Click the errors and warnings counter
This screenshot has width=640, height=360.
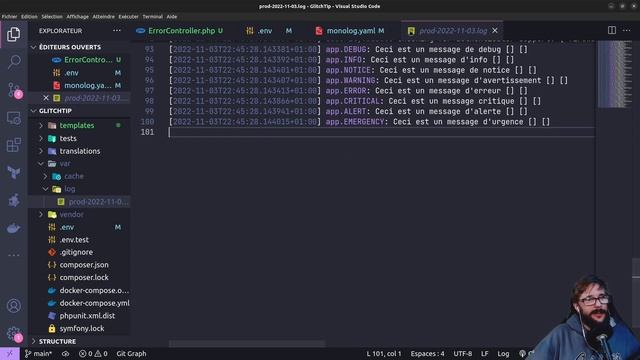93,353
